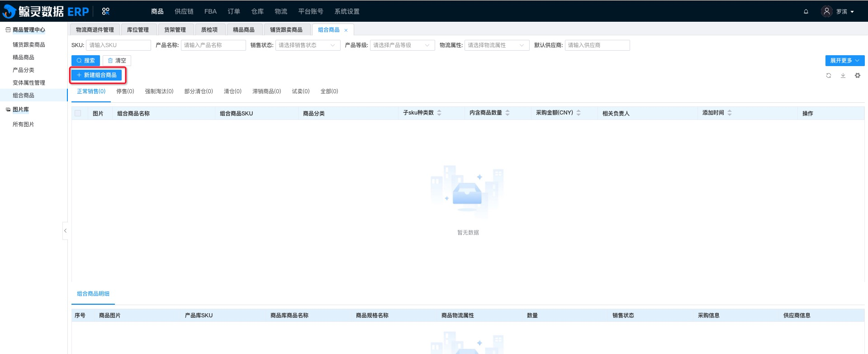This screenshot has width=868, height=354.
Task: Open the 仓库 top menu
Action: pos(257,11)
